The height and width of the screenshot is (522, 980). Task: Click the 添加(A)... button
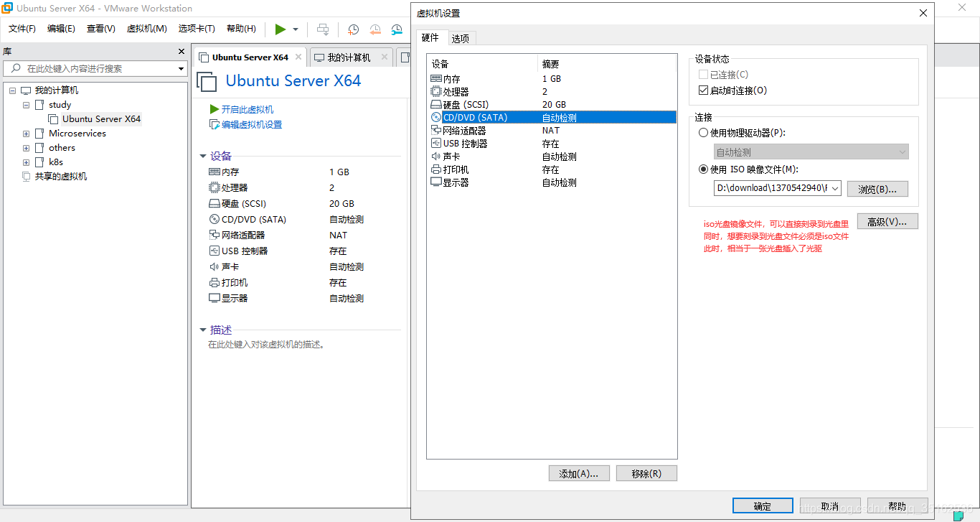pyautogui.click(x=579, y=473)
